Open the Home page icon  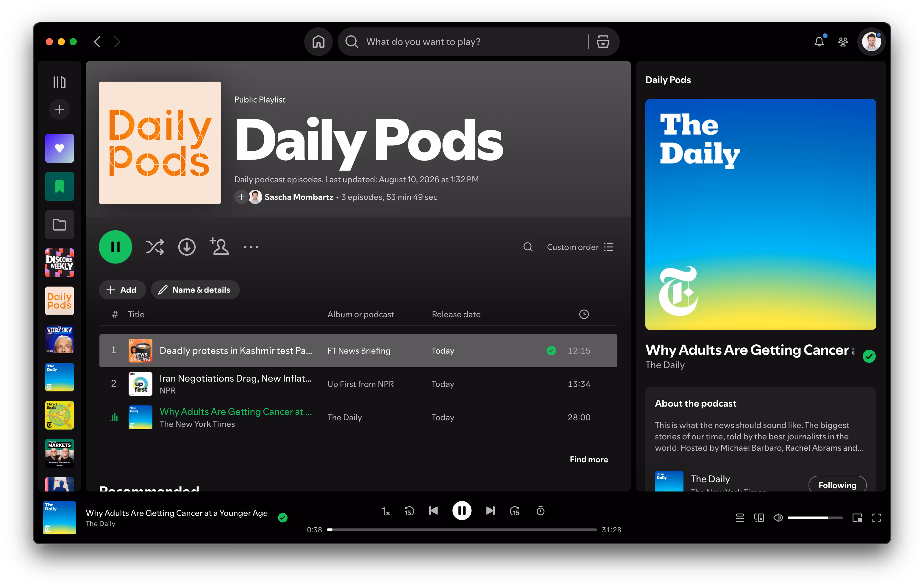(318, 41)
